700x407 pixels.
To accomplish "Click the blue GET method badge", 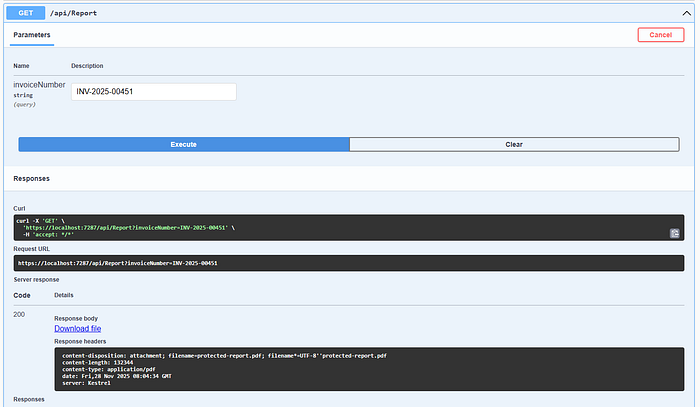I will click(32, 12).
